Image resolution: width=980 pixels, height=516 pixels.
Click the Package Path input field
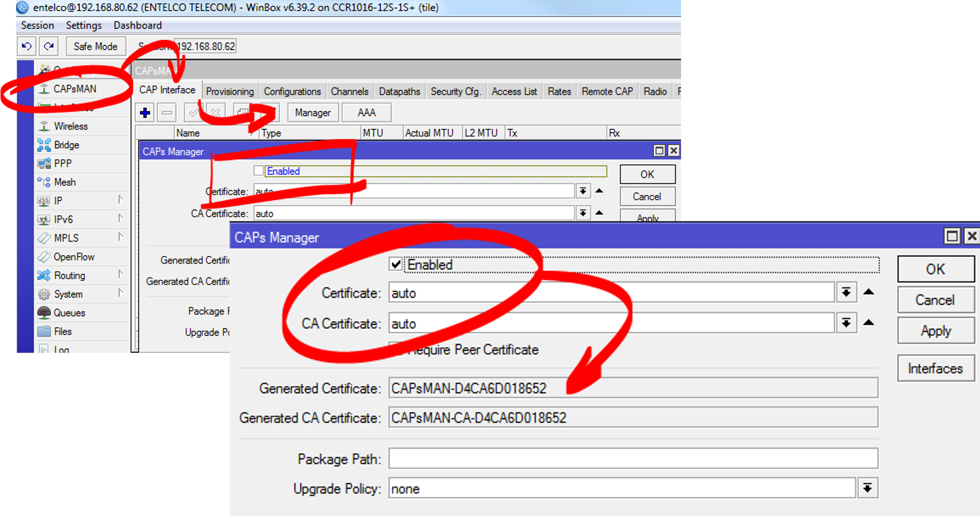pyautogui.click(x=633, y=459)
